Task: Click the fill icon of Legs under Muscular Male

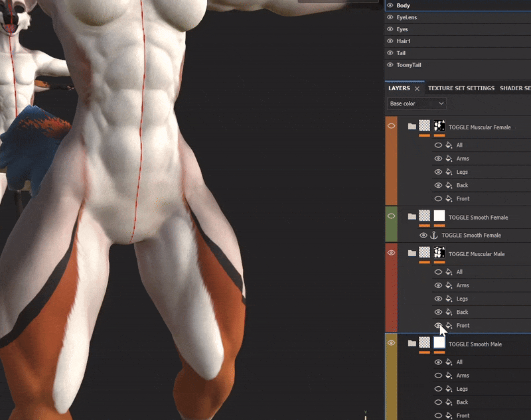Action: [x=449, y=299]
